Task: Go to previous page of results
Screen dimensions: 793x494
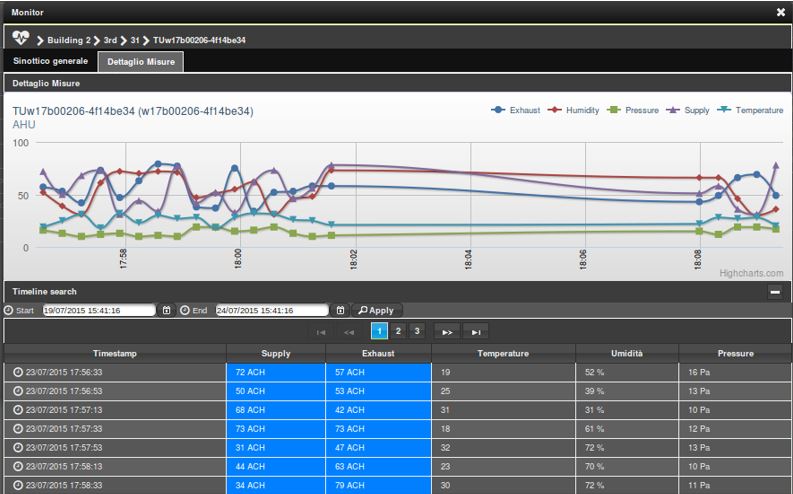Action: click(349, 332)
